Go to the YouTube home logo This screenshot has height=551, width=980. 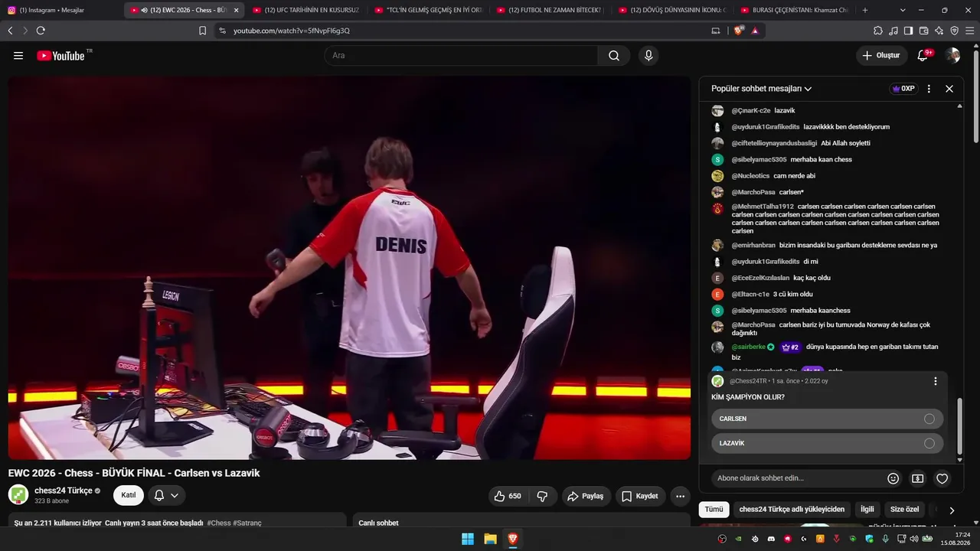tap(60, 56)
